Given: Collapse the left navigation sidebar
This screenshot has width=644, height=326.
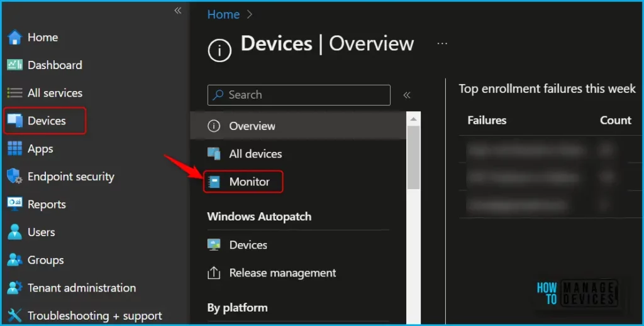Looking at the screenshot, I should coord(178,11).
